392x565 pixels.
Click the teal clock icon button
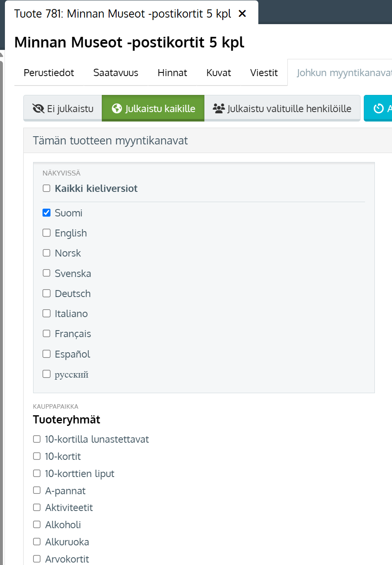pyautogui.click(x=379, y=108)
